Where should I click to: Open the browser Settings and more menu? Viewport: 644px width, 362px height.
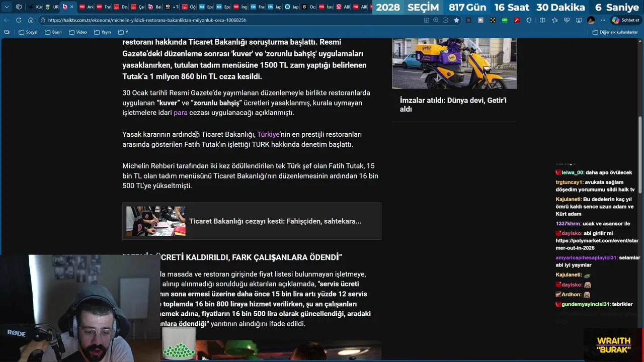(603, 20)
